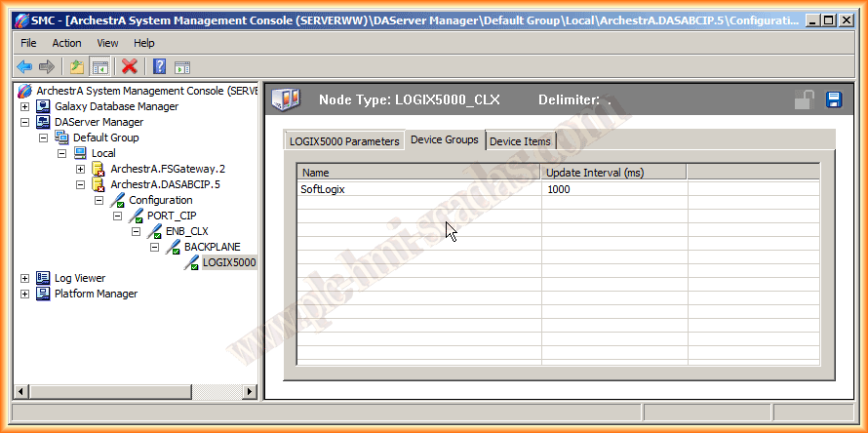868x433 pixels.
Task: Click the red Delete X icon
Action: coord(129,66)
